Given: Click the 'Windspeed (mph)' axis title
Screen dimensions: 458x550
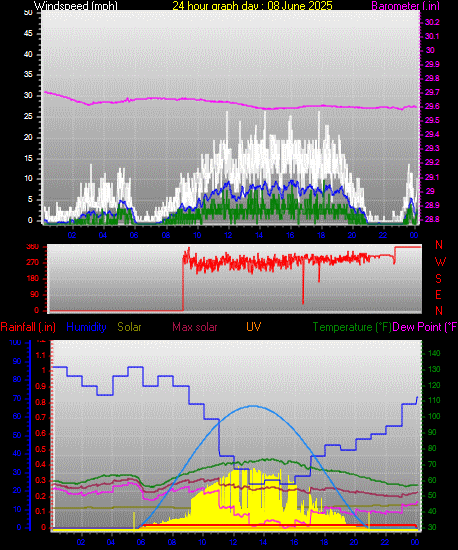Looking at the screenshot, I should point(75,6).
